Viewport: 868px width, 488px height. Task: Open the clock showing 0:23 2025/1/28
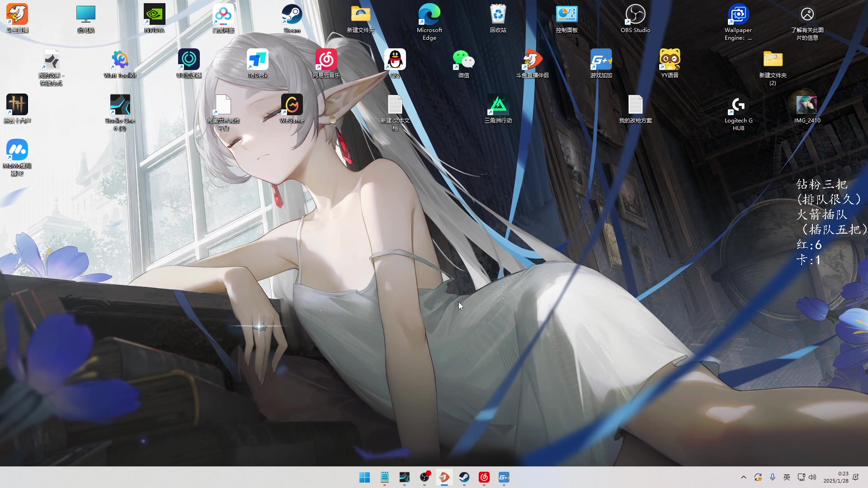(x=836, y=477)
